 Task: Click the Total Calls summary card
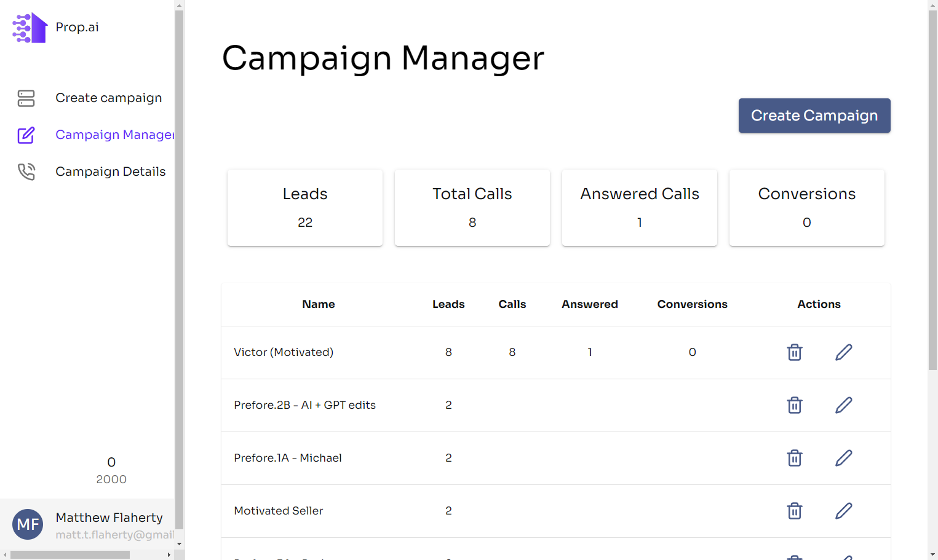coord(472,208)
